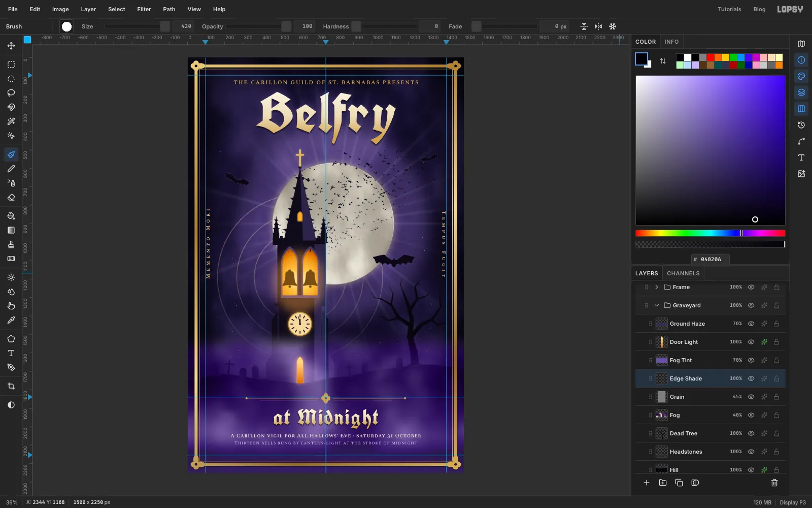The height and width of the screenshot is (508, 812).
Task: Select the Paint Bucket tool
Action: [11, 216]
